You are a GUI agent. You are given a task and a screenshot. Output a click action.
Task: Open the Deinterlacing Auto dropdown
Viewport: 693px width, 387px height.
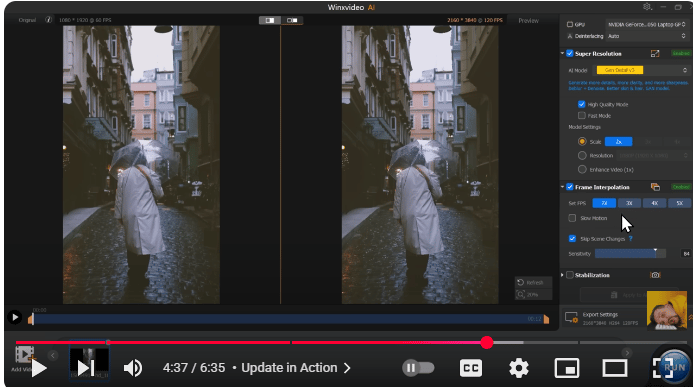coord(646,36)
